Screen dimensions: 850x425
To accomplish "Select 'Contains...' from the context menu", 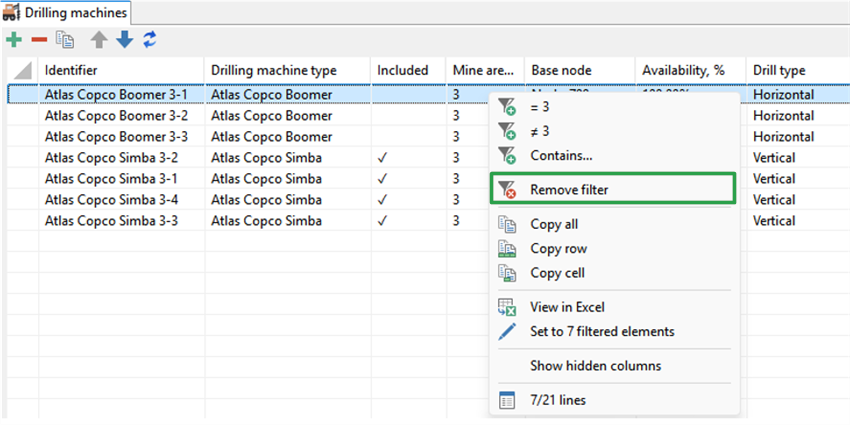I will coord(615,156).
